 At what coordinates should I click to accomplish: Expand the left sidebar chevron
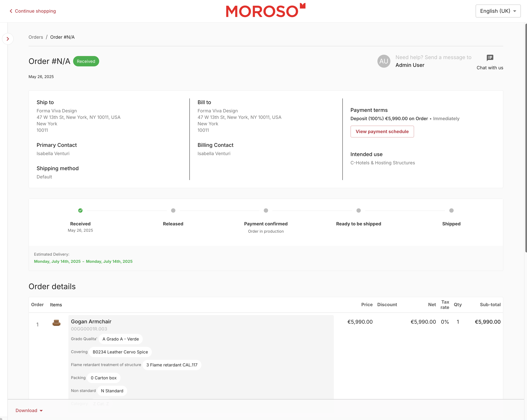tap(8, 39)
